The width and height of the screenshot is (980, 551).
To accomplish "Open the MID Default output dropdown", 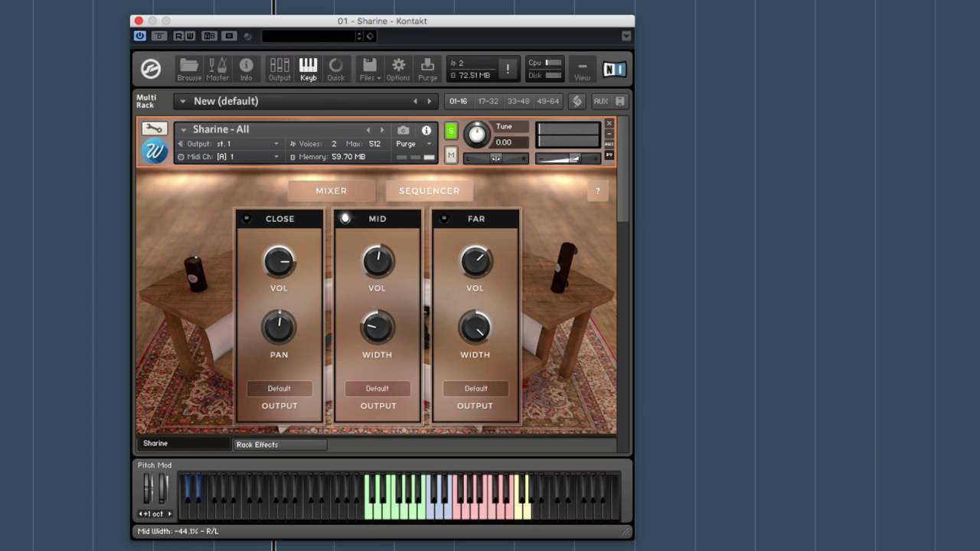I will click(x=377, y=389).
